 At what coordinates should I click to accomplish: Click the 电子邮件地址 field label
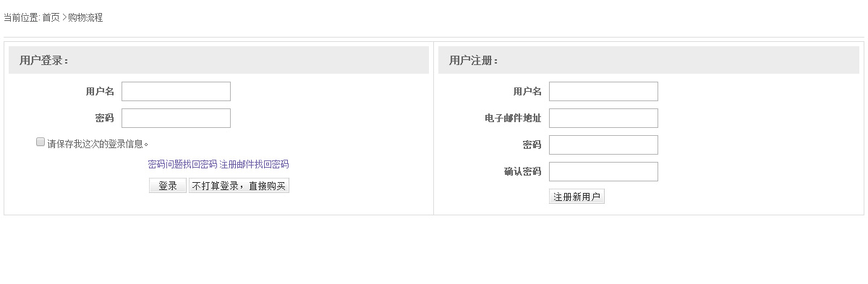click(x=513, y=118)
